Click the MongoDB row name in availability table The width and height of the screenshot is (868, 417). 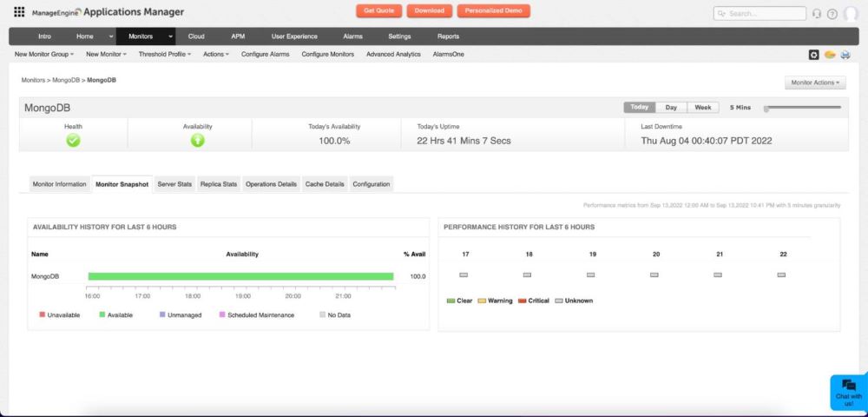point(45,276)
